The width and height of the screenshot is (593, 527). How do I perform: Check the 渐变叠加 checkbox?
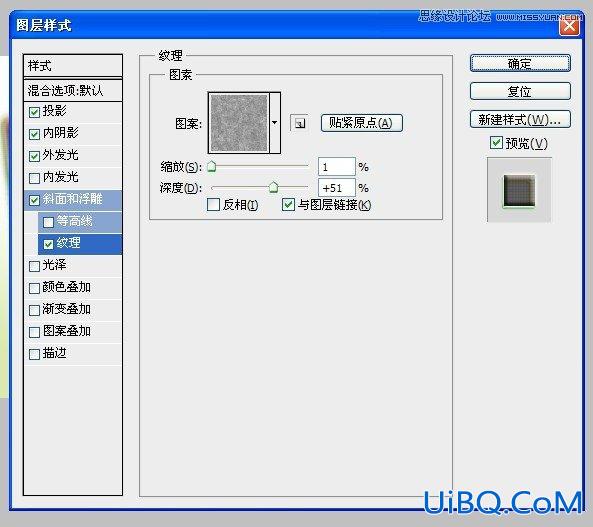click(34, 310)
